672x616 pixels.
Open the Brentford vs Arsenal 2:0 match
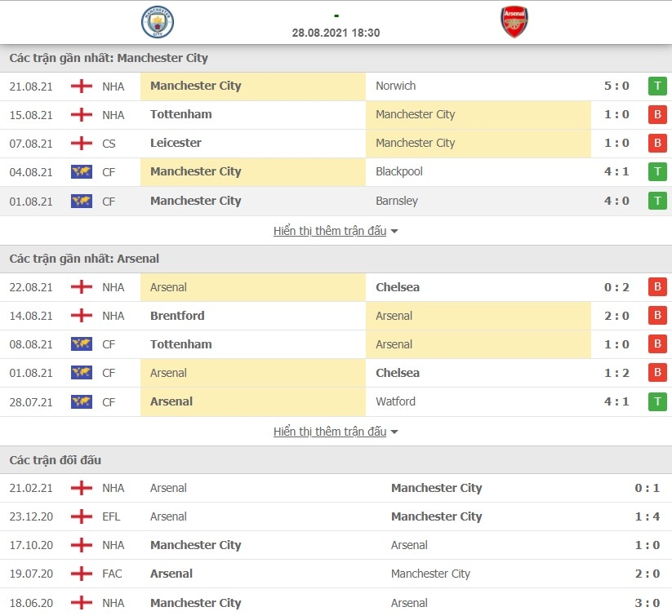(336, 316)
